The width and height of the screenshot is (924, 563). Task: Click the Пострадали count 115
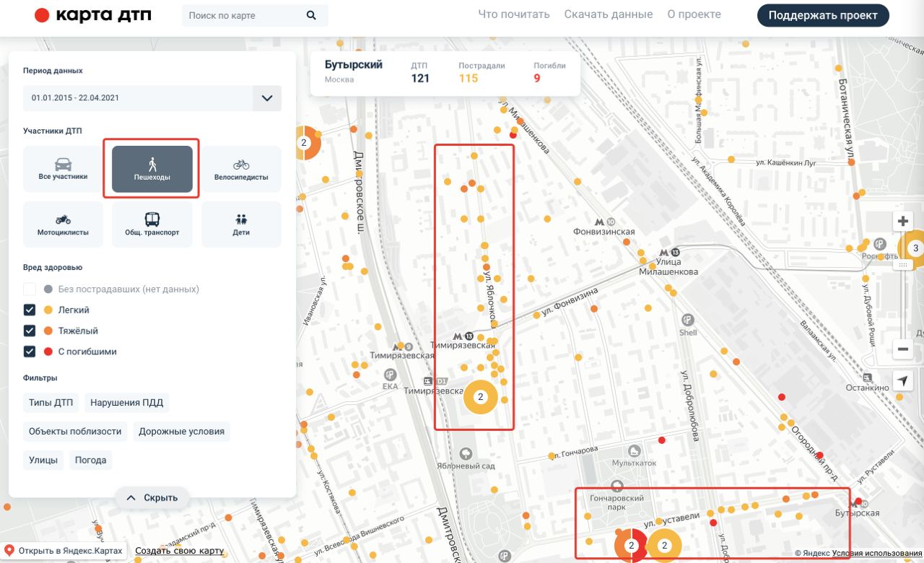[x=468, y=78]
